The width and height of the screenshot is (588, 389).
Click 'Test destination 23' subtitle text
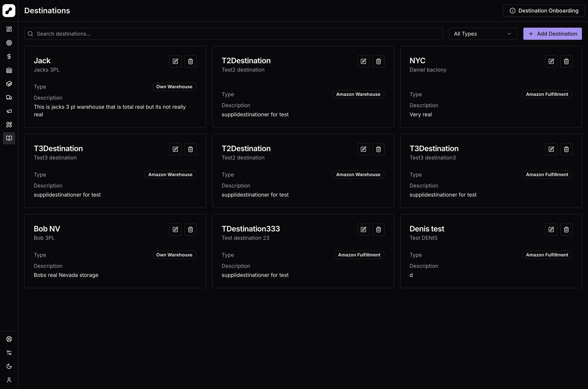pos(245,238)
